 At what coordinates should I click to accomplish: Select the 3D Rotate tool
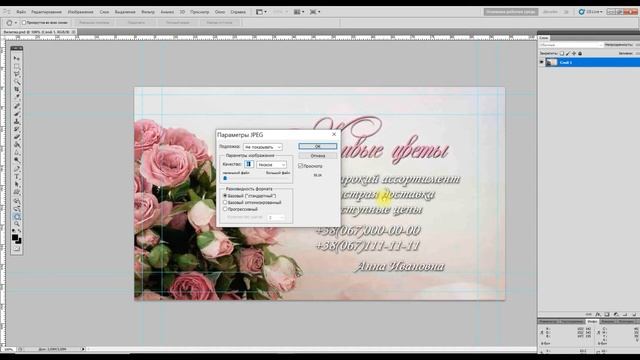pos(17,201)
